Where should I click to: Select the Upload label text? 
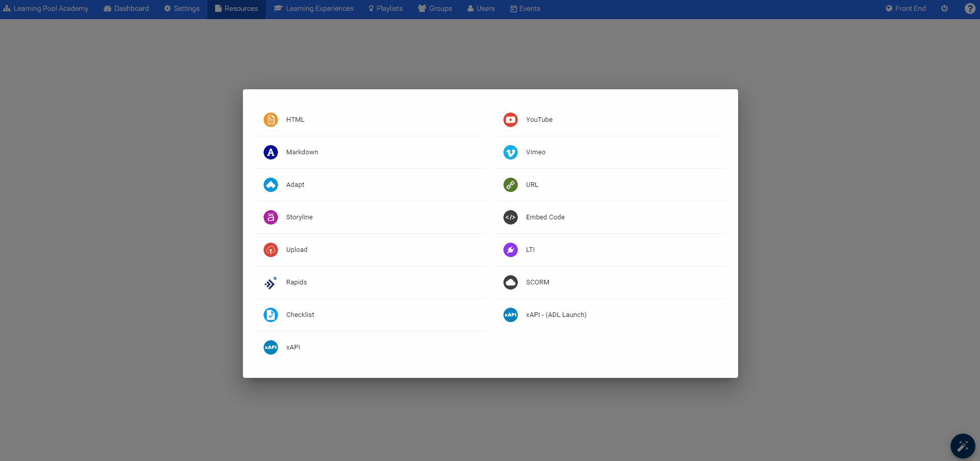point(297,250)
